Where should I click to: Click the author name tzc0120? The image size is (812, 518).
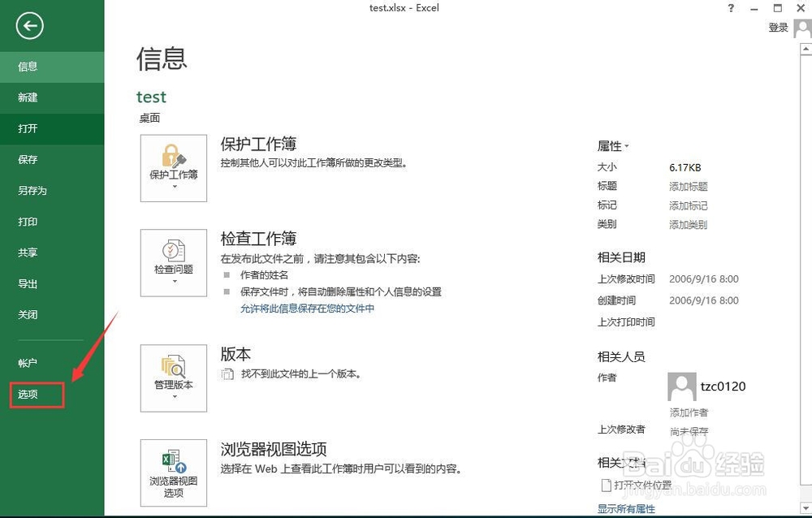pyautogui.click(x=723, y=386)
